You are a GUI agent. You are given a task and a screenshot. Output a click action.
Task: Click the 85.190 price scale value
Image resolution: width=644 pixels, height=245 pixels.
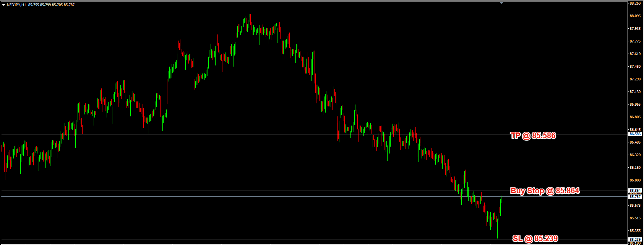coord(635,243)
